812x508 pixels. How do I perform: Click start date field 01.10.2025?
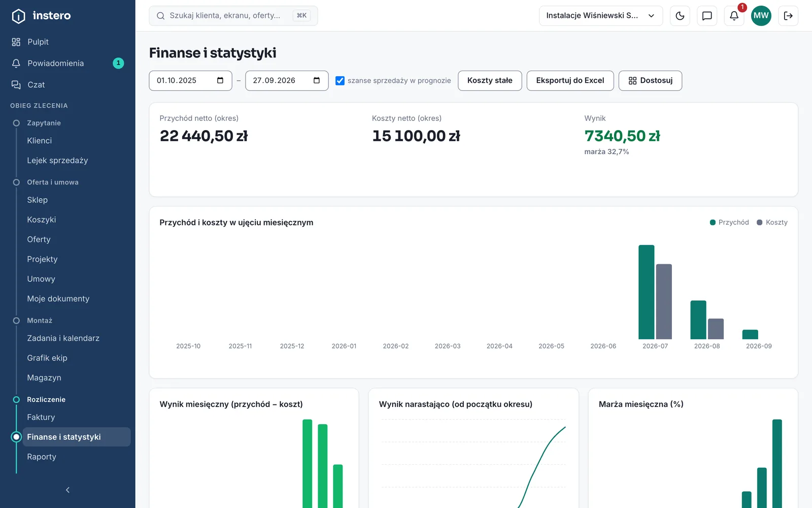point(190,80)
